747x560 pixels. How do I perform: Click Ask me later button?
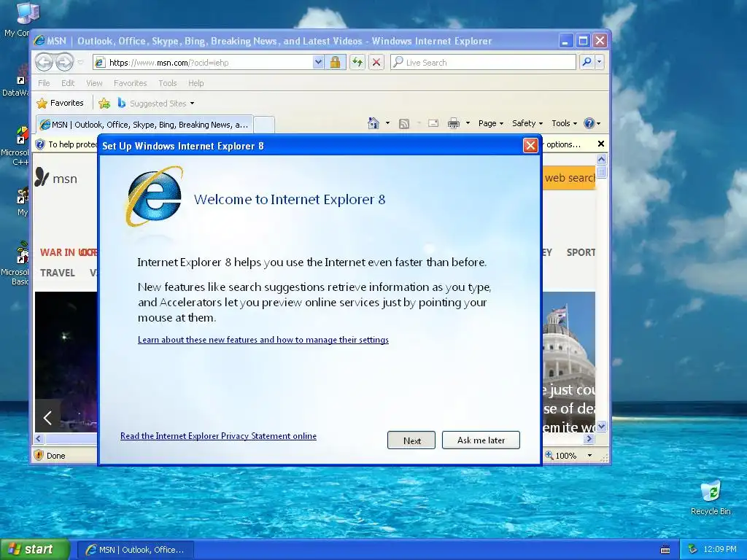tap(481, 440)
